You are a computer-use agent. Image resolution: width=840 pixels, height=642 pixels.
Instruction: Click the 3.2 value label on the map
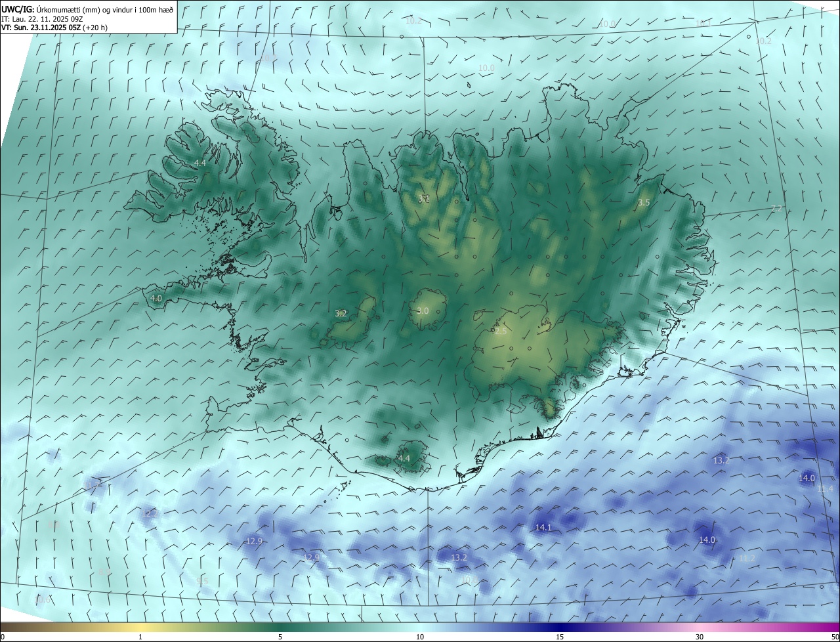(341, 314)
